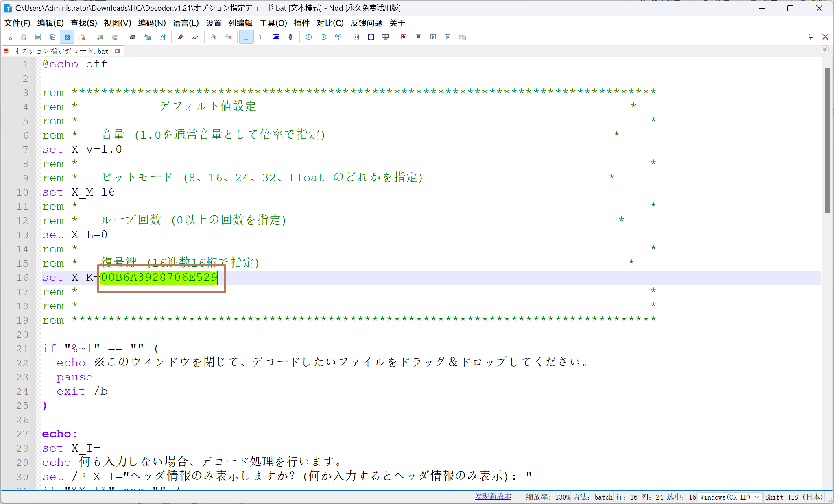Click the text set X_M=16
834x504 pixels.
tap(79, 192)
